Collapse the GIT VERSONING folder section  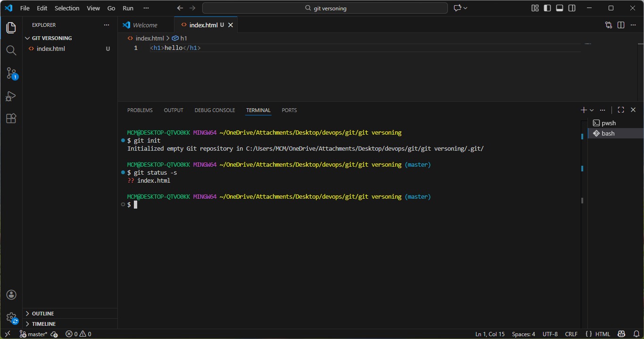[x=70, y=38]
